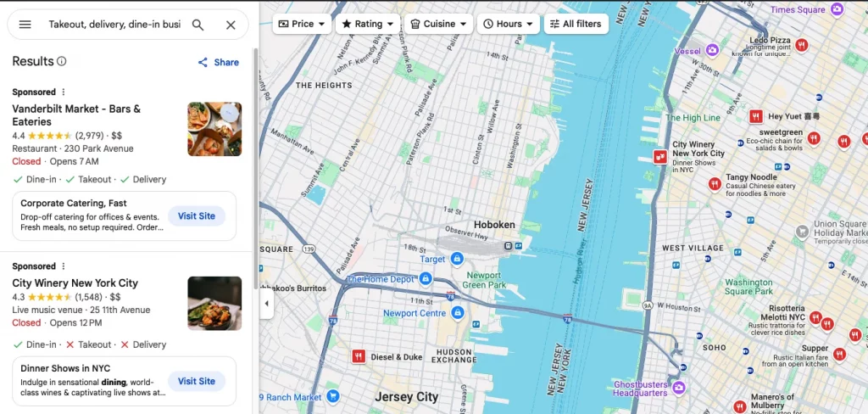Select 99 Ranch Market cart pin
The height and width of the screenshot is (414, 868).
(332, 396)
